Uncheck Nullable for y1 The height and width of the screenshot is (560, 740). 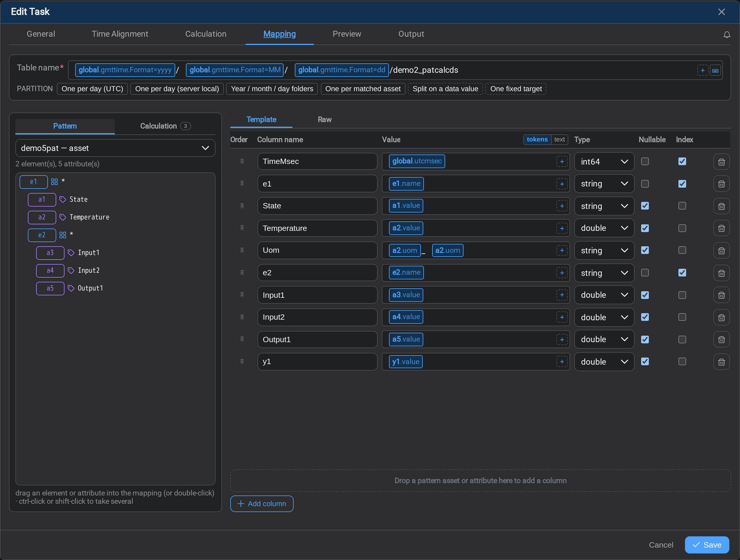point(645,362)
